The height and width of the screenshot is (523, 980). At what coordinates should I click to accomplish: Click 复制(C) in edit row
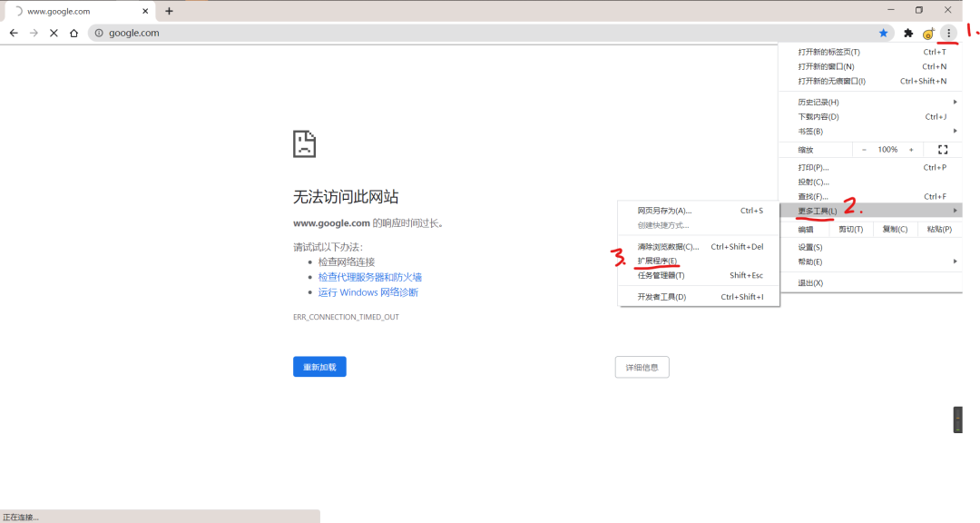tap(895, 230)
